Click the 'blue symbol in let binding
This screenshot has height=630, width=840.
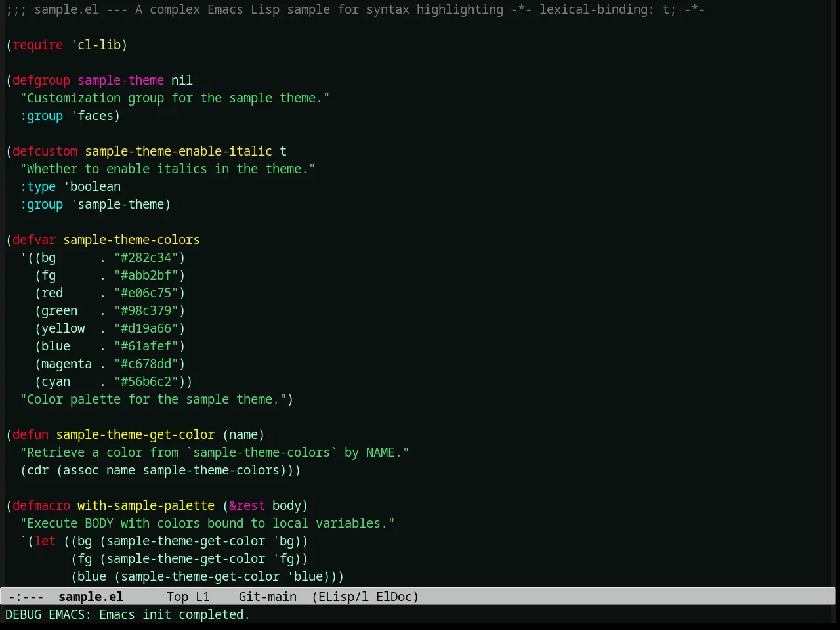pyautogui.click(x=304, y=576)
